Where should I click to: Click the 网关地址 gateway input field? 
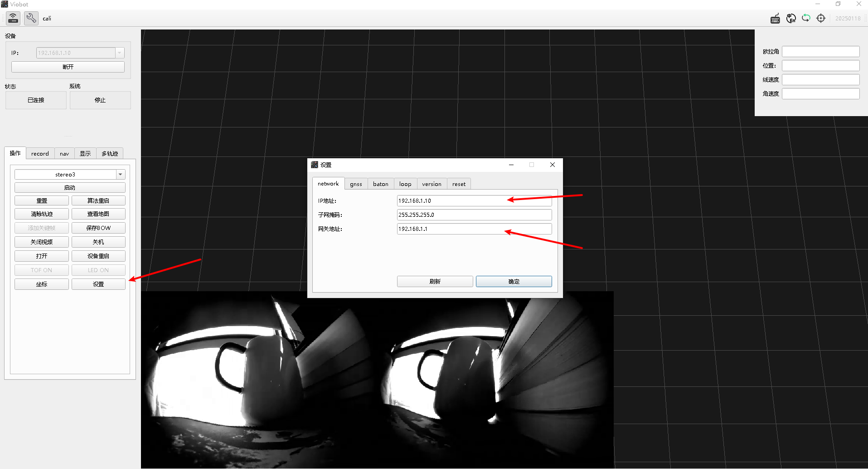click(475, 229)
